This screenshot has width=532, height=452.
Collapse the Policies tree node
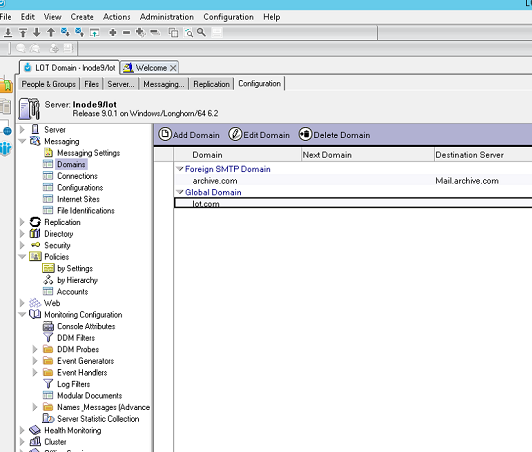coord(22,257)
